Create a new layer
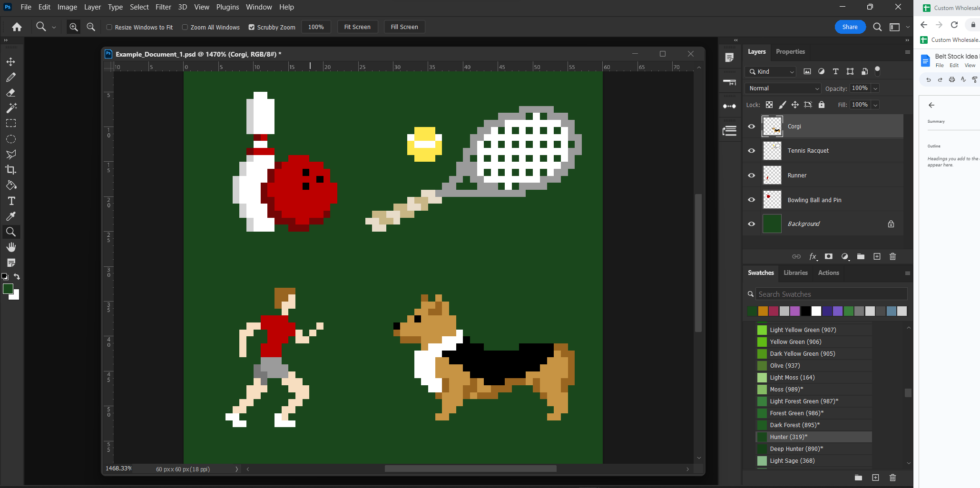 coord(877,256)
